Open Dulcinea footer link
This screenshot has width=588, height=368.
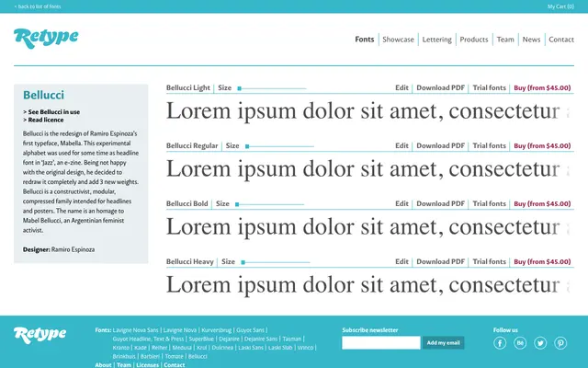click(x=222, y=348)
